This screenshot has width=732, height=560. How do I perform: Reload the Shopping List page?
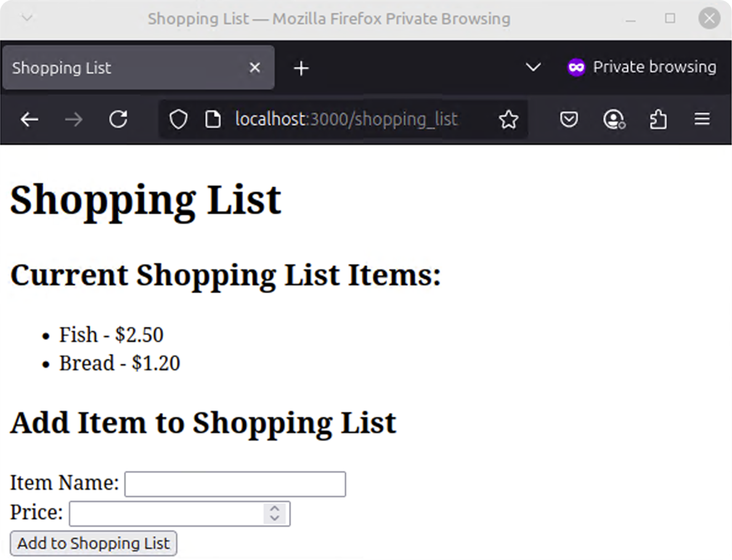pos(118,120)
